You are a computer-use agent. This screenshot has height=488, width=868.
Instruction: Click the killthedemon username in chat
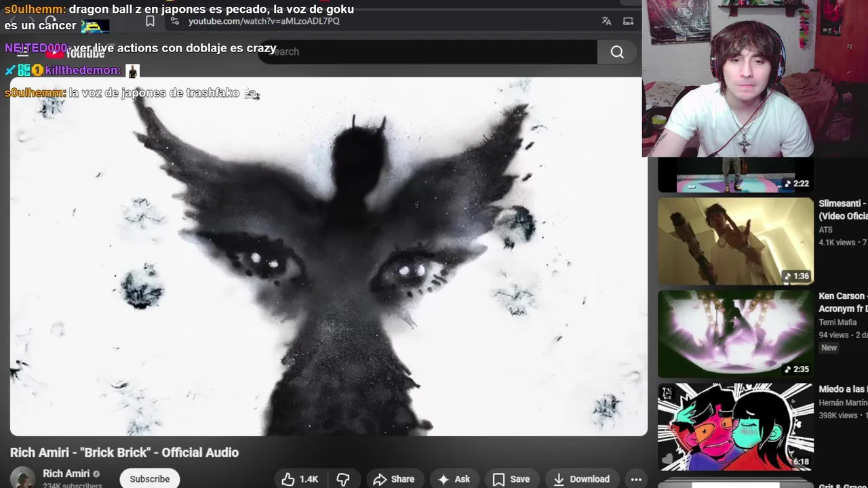pyautogui.click(x=83, y=70)
